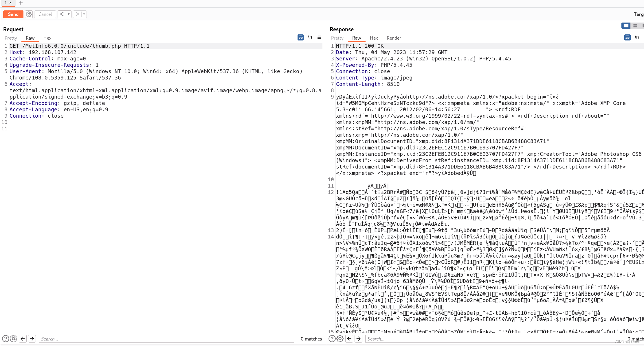Click the Content-Type: image/jpeg header

click(x=374, y=78)
